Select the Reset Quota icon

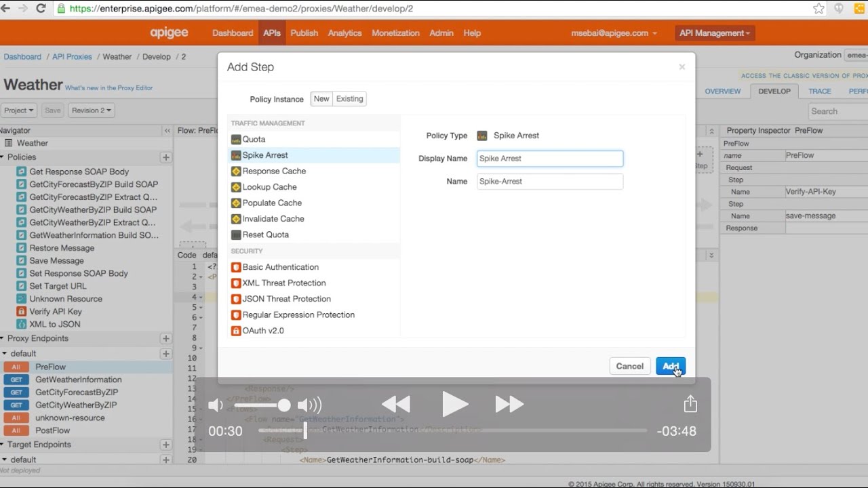pos(236,235)
